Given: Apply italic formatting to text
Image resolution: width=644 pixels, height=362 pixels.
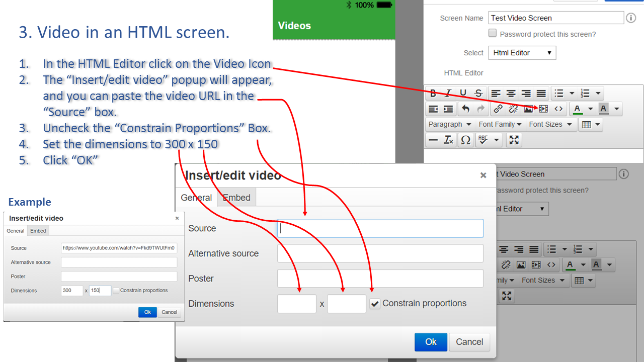Looking at the screenshot, I should click(448, 94).
